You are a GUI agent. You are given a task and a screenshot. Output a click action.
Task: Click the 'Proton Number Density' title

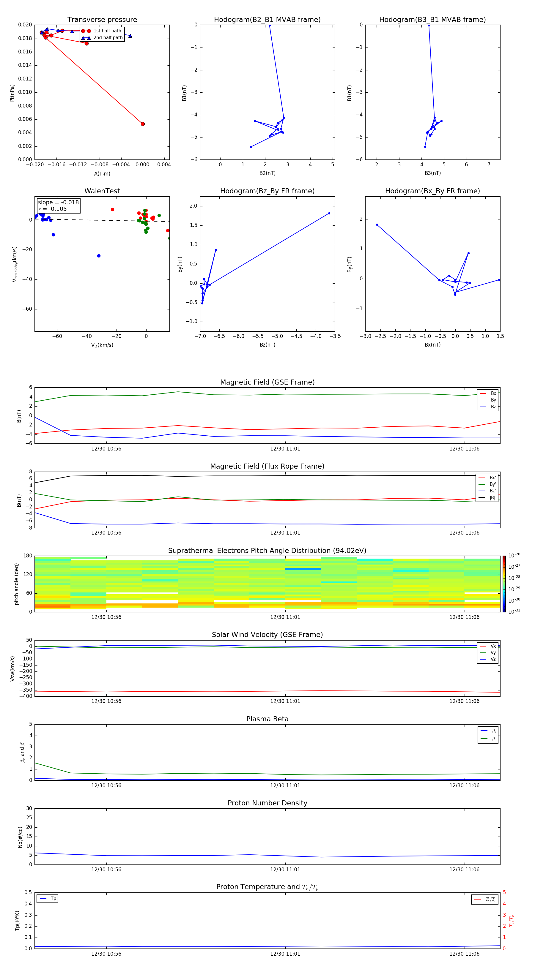(267, 803)
